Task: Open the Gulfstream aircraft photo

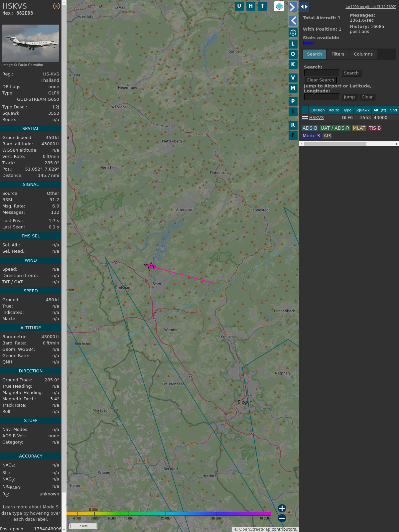Action: tap(31, 43)
